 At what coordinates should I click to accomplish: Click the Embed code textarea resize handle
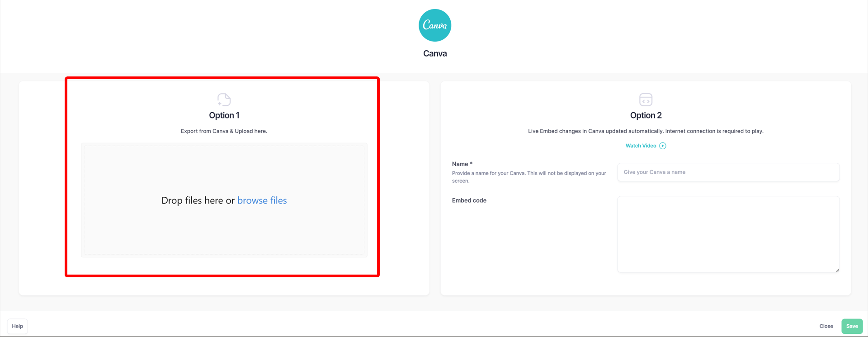click(837, 270)
